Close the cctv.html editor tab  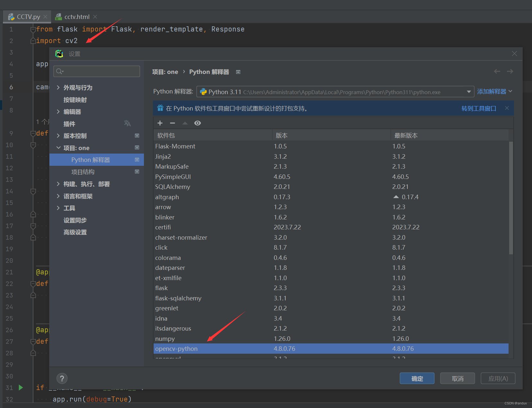click(x=95, y=17)
